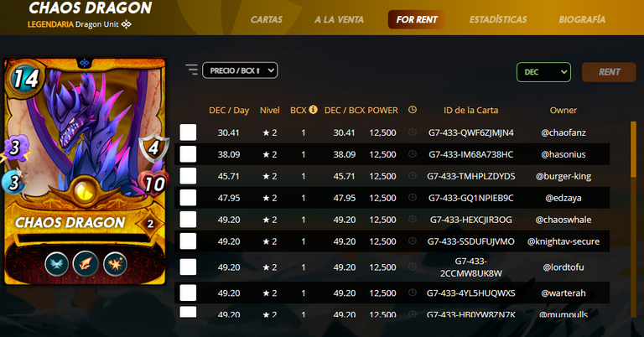Image resolution: width=644 pixels, height=337 pixels.
Task: Tick the checkbox on @edzaya row
Action: click(188, 198)
